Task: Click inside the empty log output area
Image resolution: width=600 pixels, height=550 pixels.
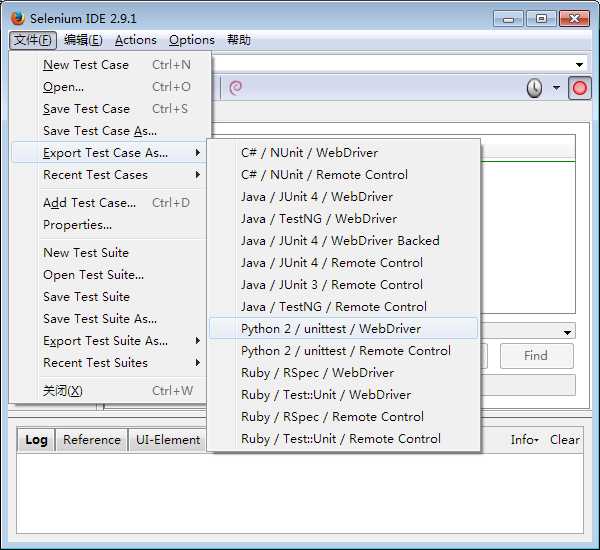Action: tap(300, 493)
